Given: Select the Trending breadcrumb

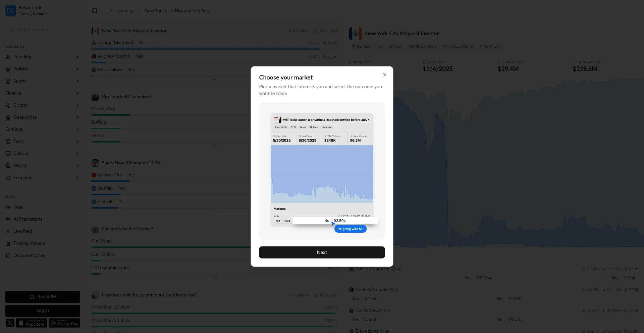Looking at the screenshot, I should tap(124, 11).
